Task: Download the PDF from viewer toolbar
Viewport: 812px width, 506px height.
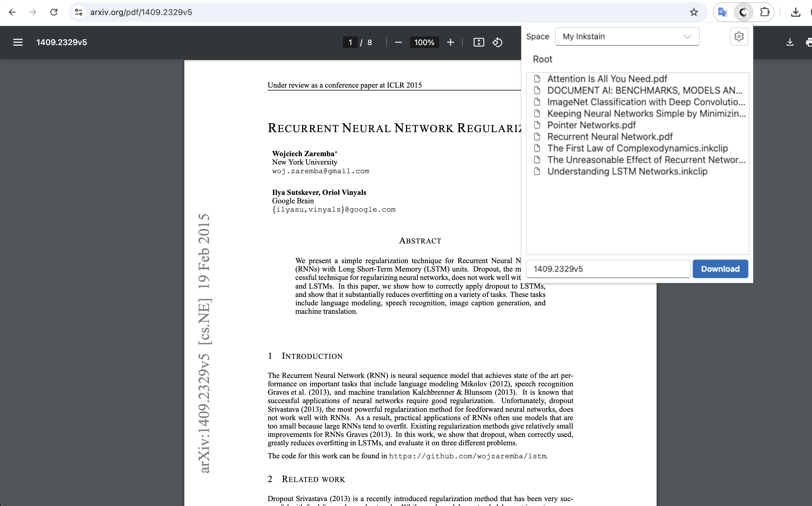Action: point(790,42)
